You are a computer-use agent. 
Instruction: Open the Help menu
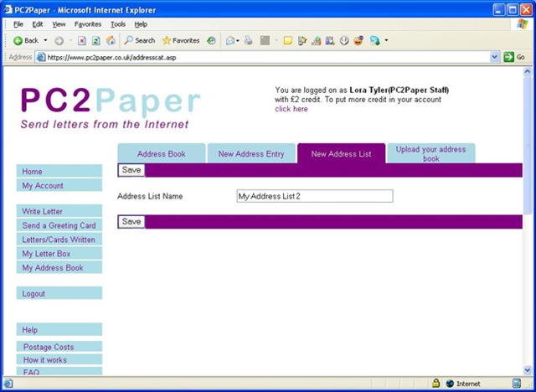141,24
